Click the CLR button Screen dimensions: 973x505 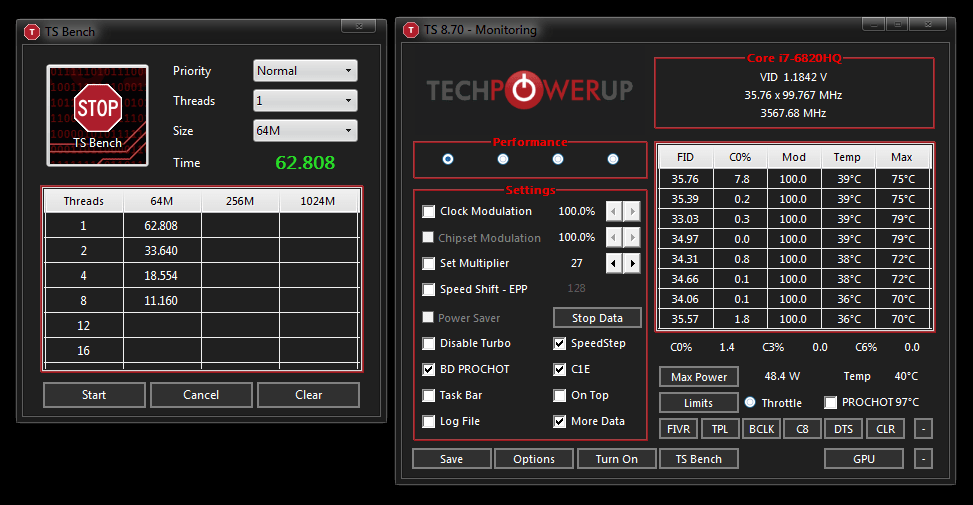point(886,429)
